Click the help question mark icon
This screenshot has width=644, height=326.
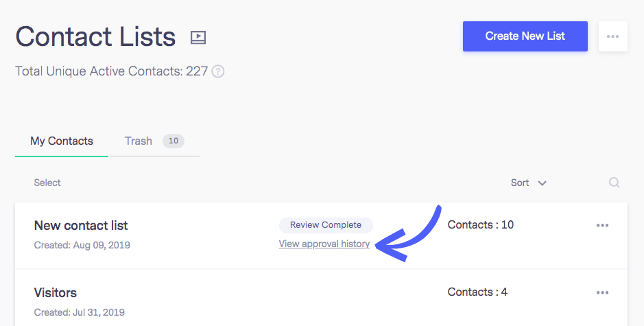[217, 71]
